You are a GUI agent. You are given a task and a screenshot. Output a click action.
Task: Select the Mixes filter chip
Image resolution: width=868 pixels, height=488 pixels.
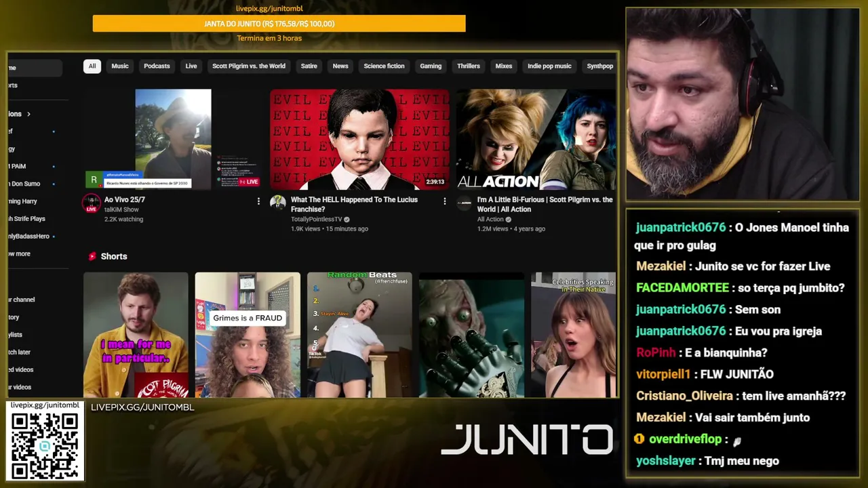(x=504, y=66)
